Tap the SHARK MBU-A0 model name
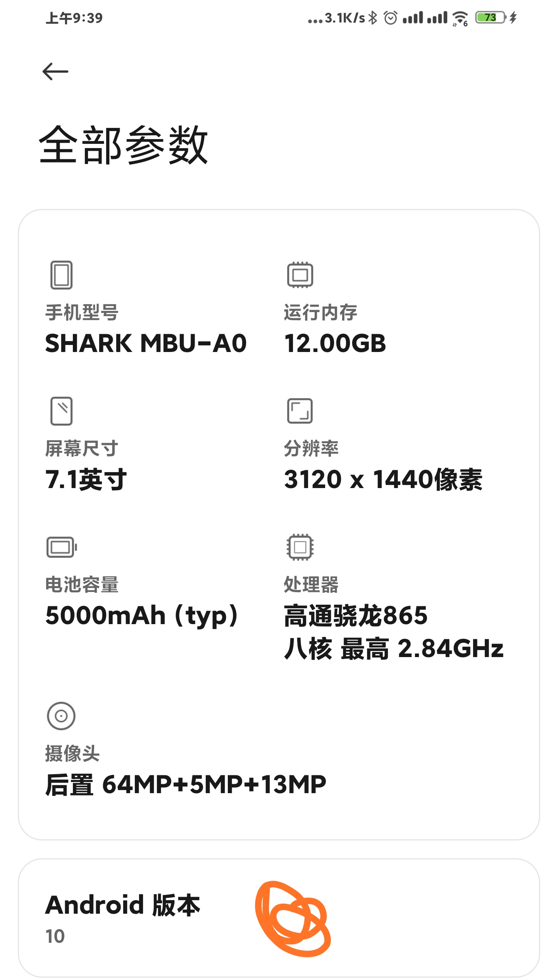Image resolution: width=558 pixels, height=980 pixels. click(146, 343)
